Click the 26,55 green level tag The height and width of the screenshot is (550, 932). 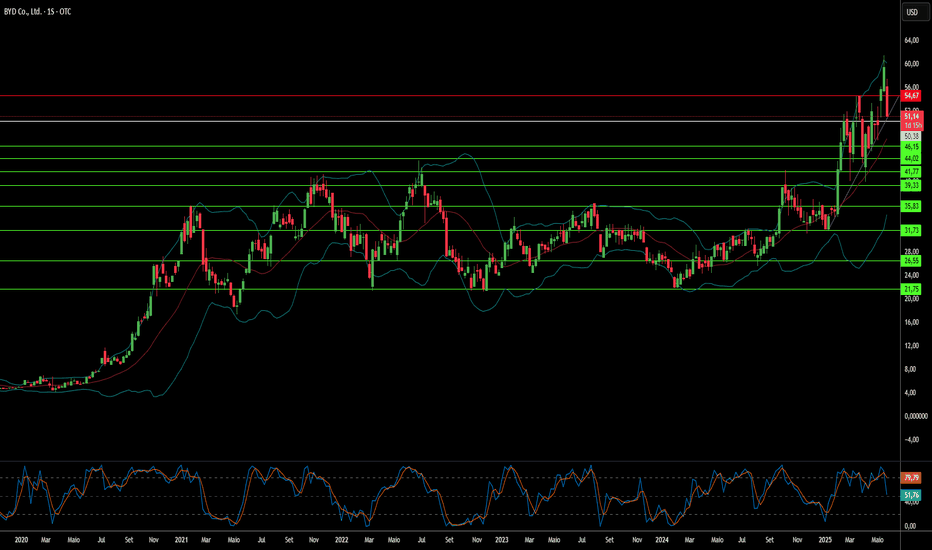pos(911,260)
